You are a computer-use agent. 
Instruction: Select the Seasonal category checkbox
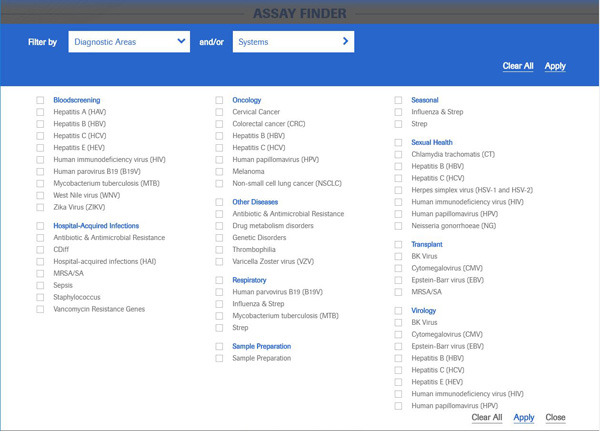399,100
